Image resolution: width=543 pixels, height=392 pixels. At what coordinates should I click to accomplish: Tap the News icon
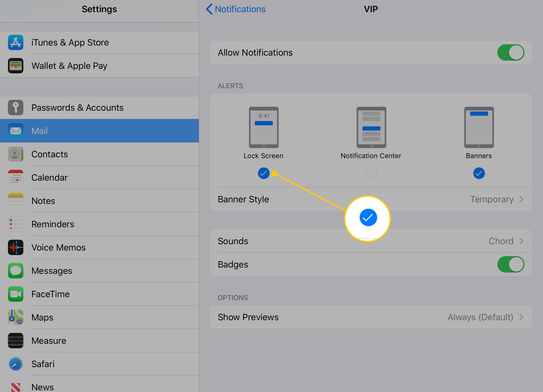point(16,386)
